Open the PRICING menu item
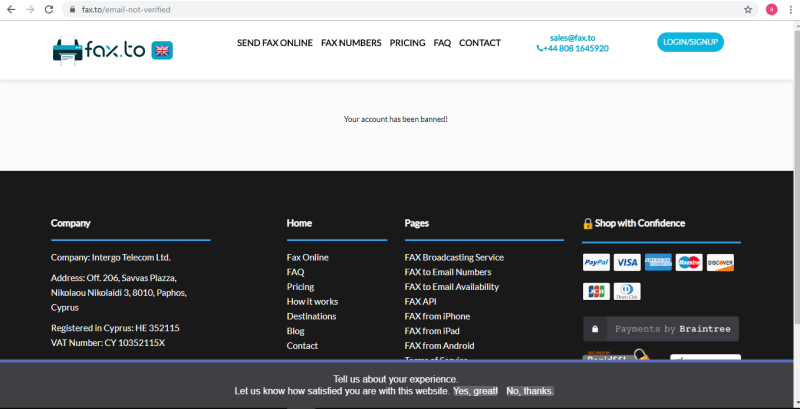This screenshot has height=409, width=800. pos(407,43)
